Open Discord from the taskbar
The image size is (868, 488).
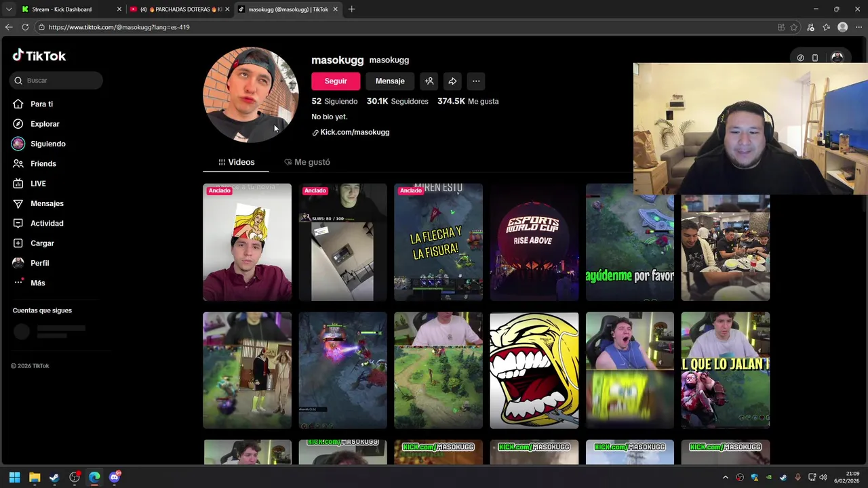pos(115,477)
